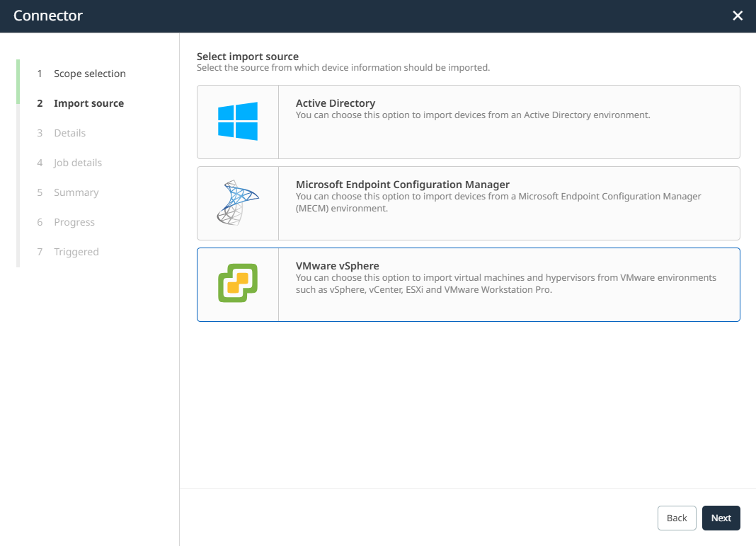Image resolution: width=756 pixels, height=546 pixels.
Task: Click the 'Select import source' heading
Action: pos(247,57)
